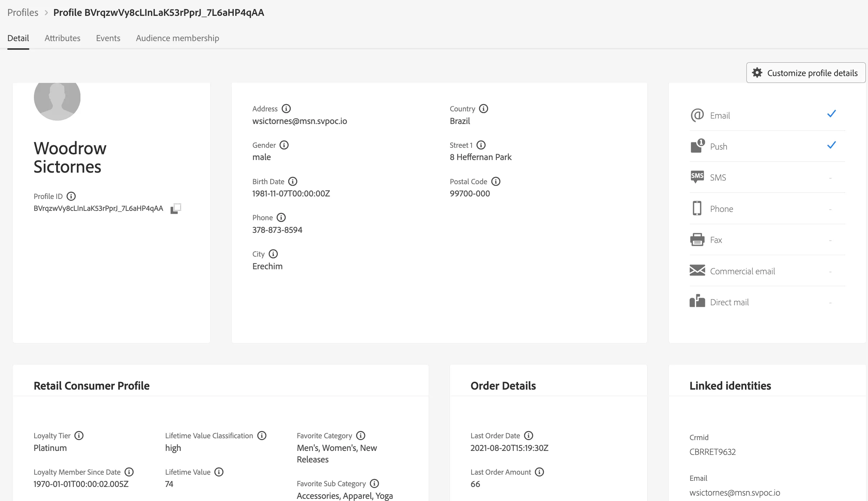Screen dimensions: 868x501
Task: Show info for Last Order Date
Action: (x=529, y=435)
